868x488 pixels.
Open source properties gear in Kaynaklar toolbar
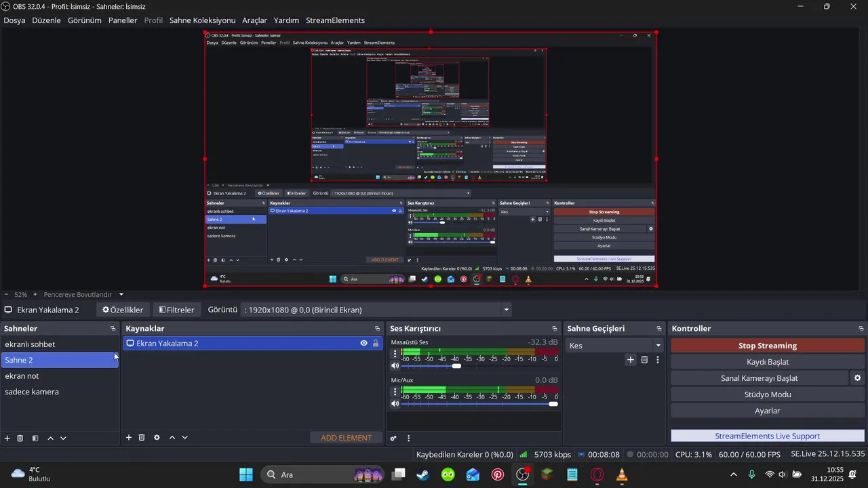(157, 438)
